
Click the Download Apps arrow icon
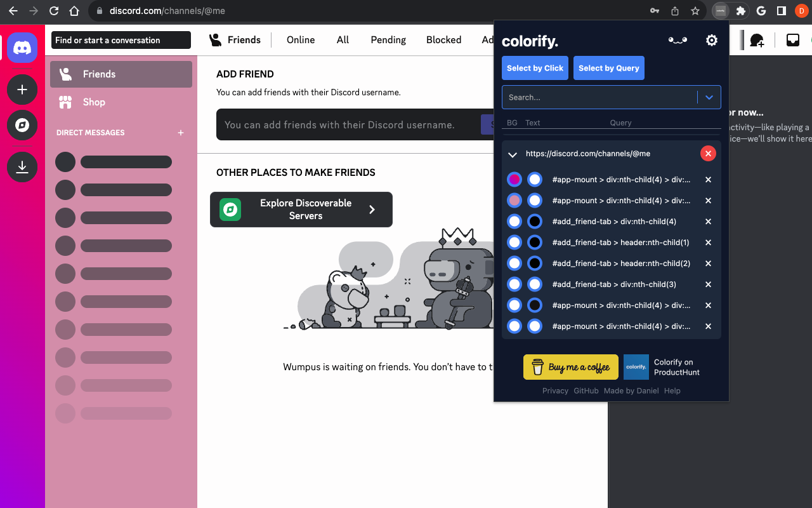[22, 167]
